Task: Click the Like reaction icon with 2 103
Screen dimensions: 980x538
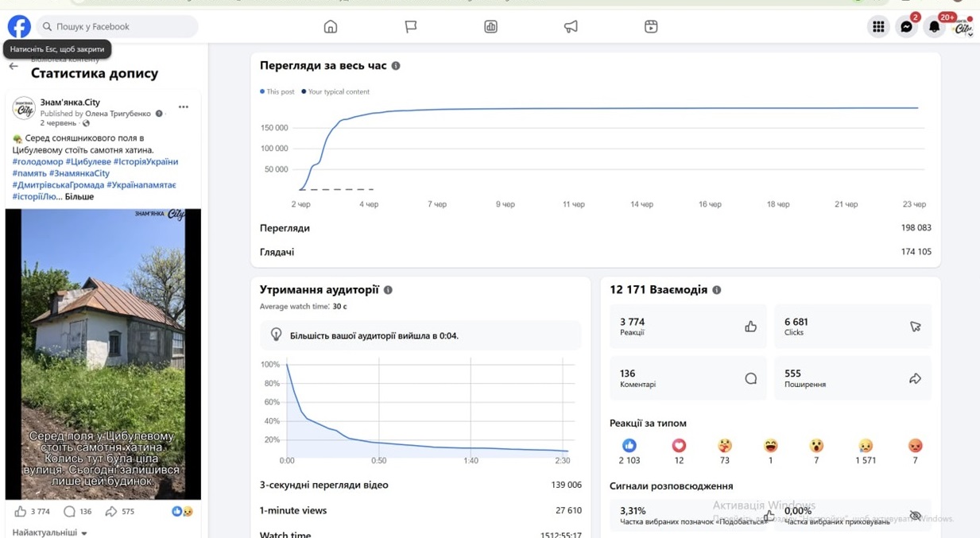Action: (629, 446)
